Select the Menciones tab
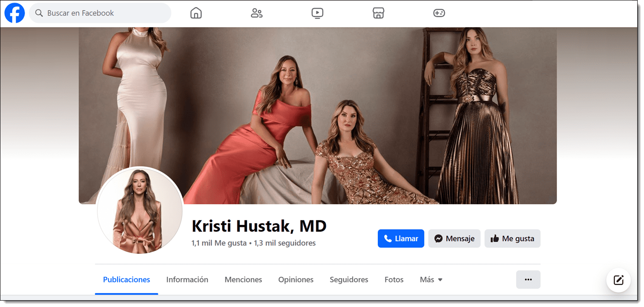 point(243,279)
